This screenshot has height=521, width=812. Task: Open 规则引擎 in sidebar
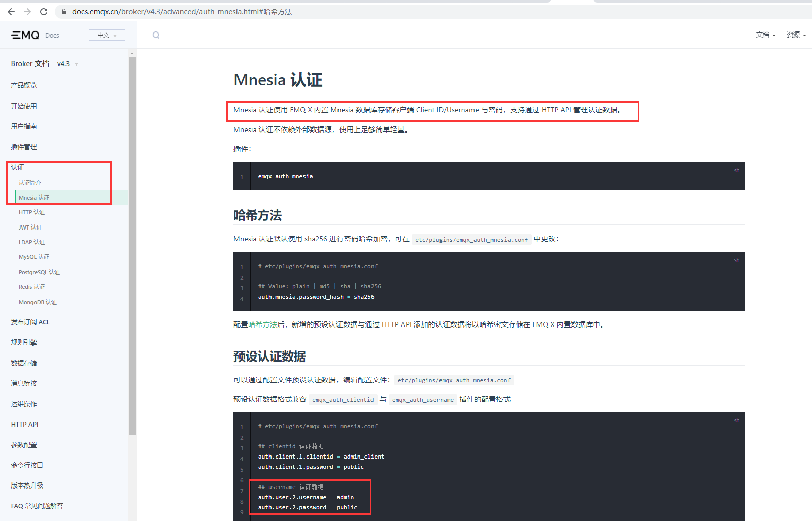(24, 342)
